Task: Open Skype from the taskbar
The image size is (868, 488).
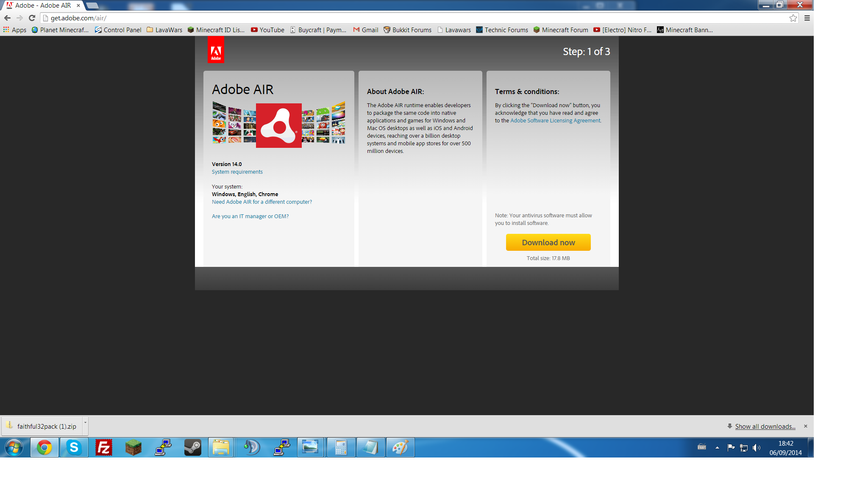Action: click(x=74, y=447)
